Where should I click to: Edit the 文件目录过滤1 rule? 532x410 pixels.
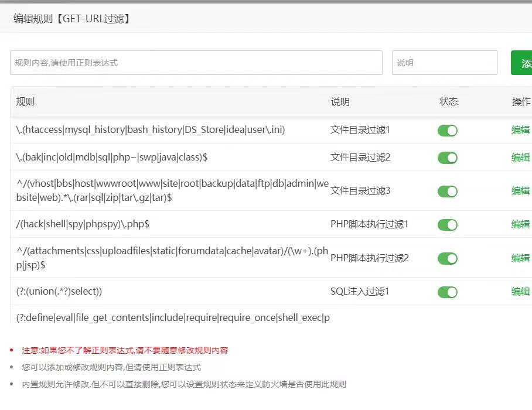(x=520, y=130)
